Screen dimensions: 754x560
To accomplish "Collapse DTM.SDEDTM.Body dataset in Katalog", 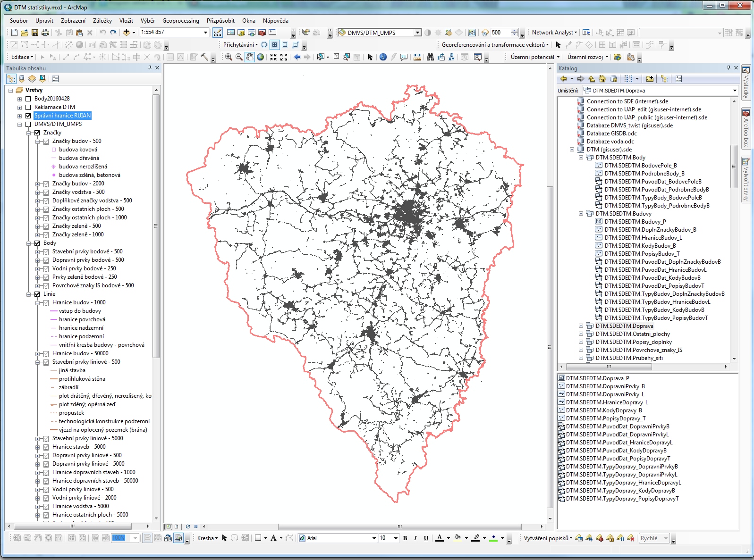I will (581, 158).
